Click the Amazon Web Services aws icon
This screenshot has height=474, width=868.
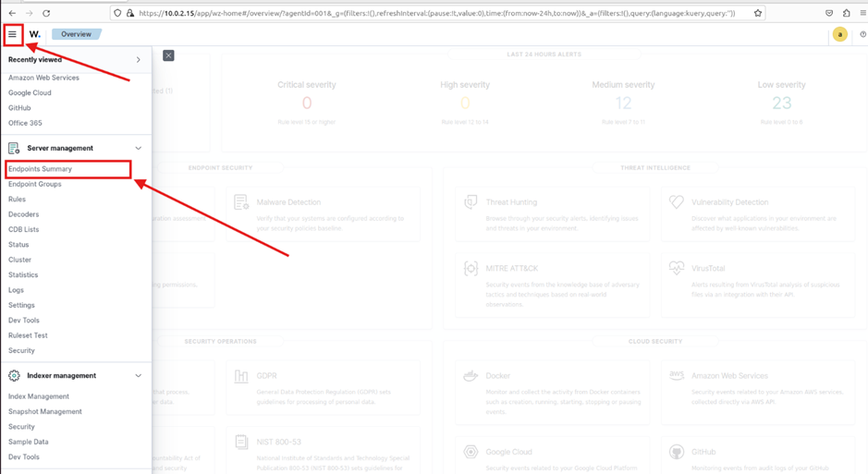677,375
